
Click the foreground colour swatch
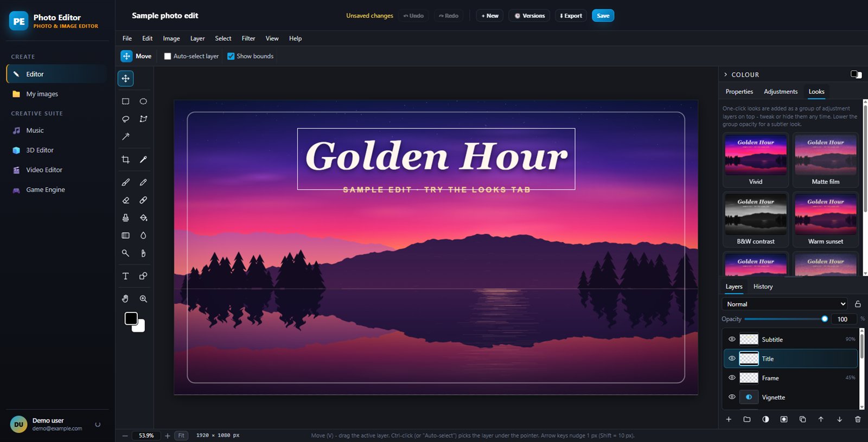(x=131, y=318)
